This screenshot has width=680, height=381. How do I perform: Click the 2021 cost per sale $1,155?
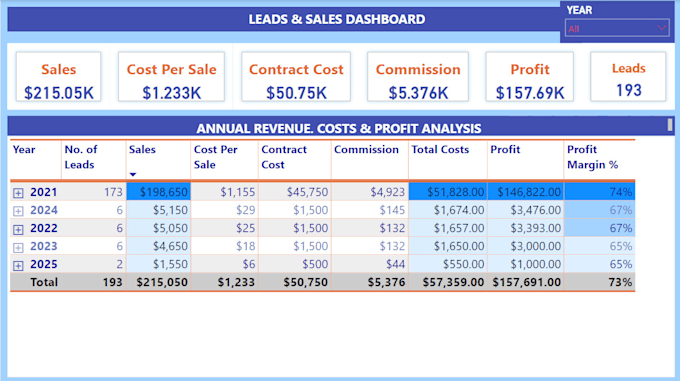pyautogui.click(x=224, y=192)
